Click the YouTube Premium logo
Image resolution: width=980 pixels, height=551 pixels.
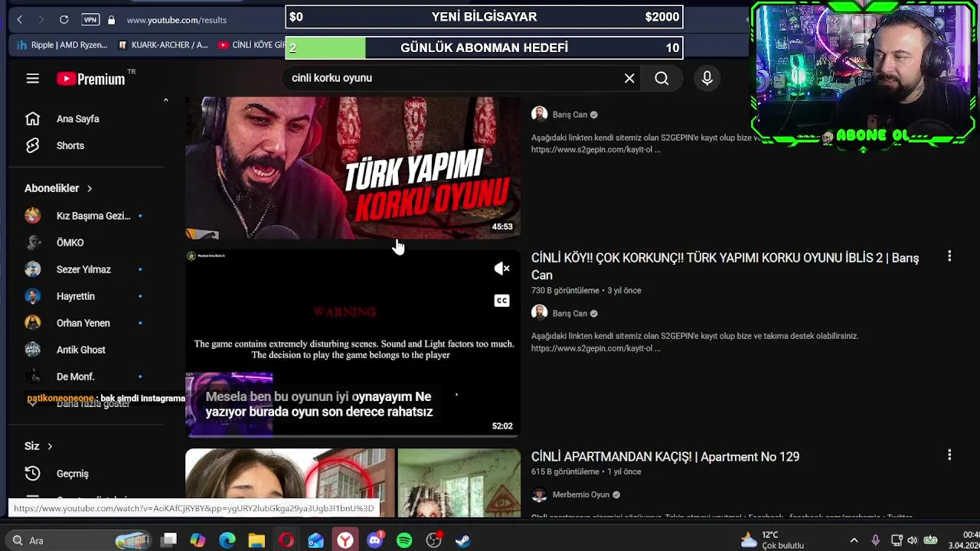coord(90,79)
